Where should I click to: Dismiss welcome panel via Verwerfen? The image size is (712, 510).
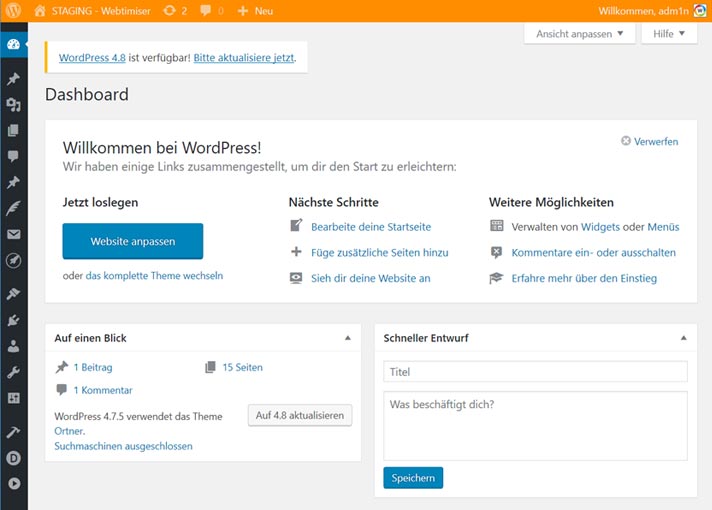[x=649, y=141]
